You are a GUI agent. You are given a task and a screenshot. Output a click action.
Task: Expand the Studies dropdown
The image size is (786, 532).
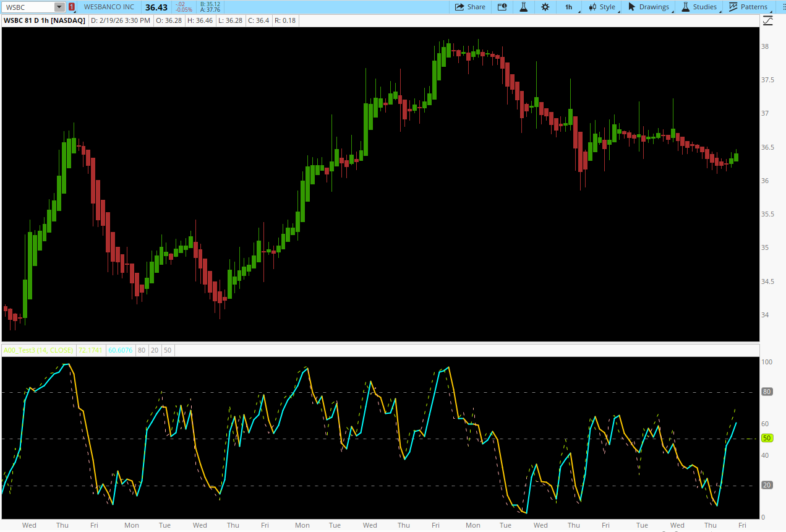pyautogui.click(x=699, y=7)
